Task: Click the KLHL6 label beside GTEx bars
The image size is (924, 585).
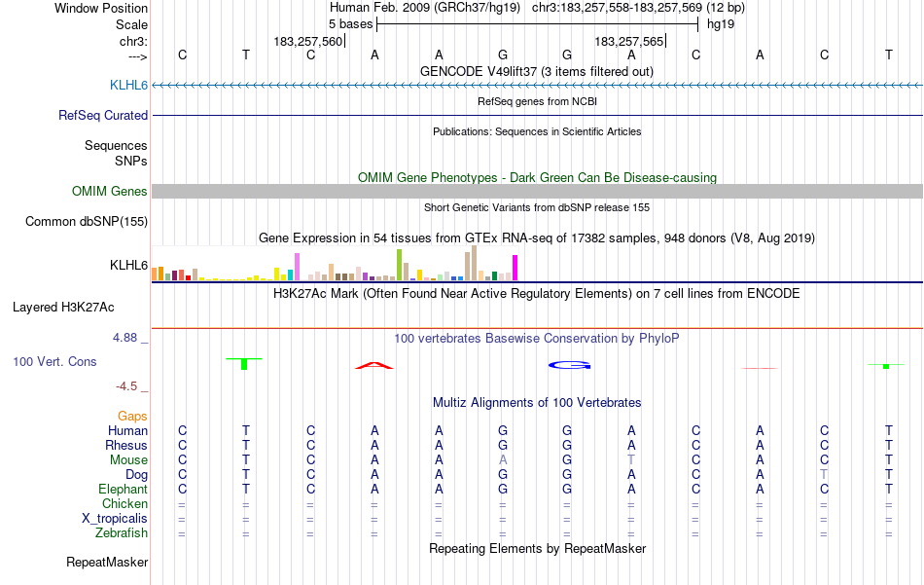Action: [128, 266]
